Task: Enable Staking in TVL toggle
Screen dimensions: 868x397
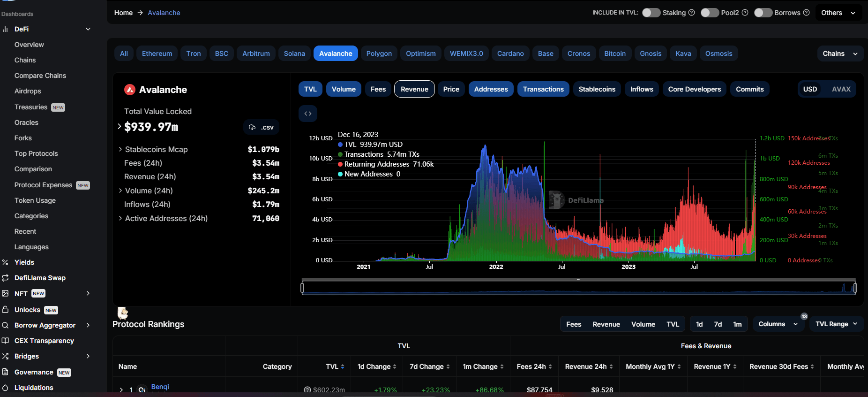Action: pos(651,13)
